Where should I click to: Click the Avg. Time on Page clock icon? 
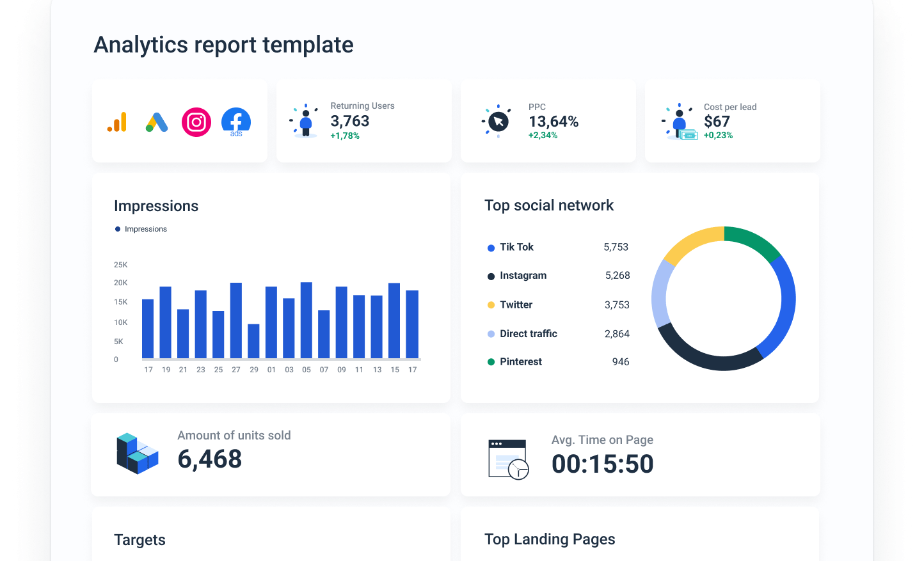click(507, 459)
